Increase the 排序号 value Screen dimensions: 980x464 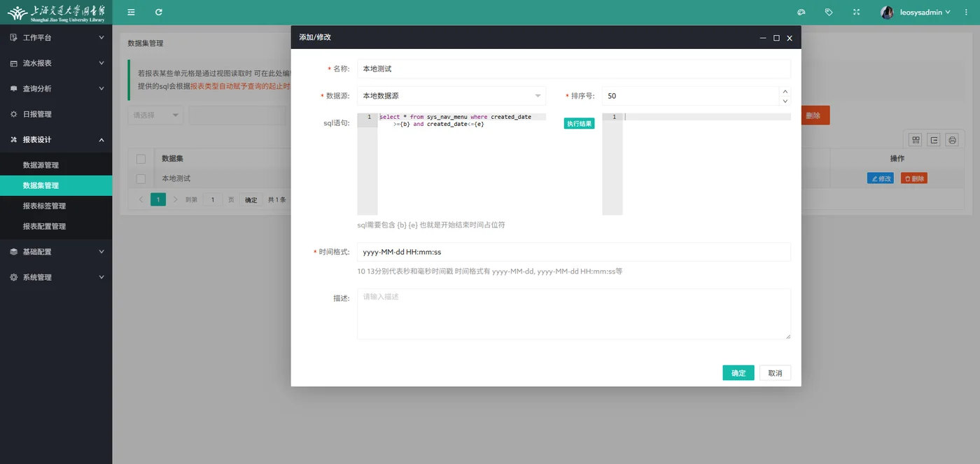click(785, 91)
